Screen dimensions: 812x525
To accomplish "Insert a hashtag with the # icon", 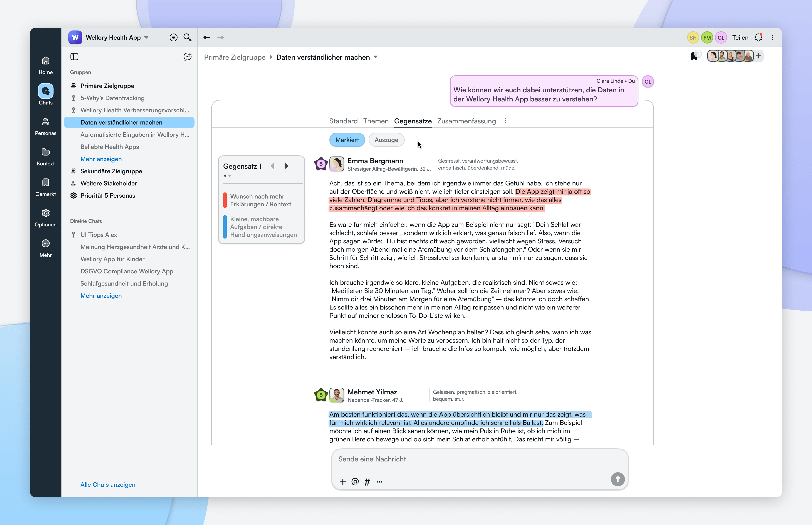I will point(367,482).
